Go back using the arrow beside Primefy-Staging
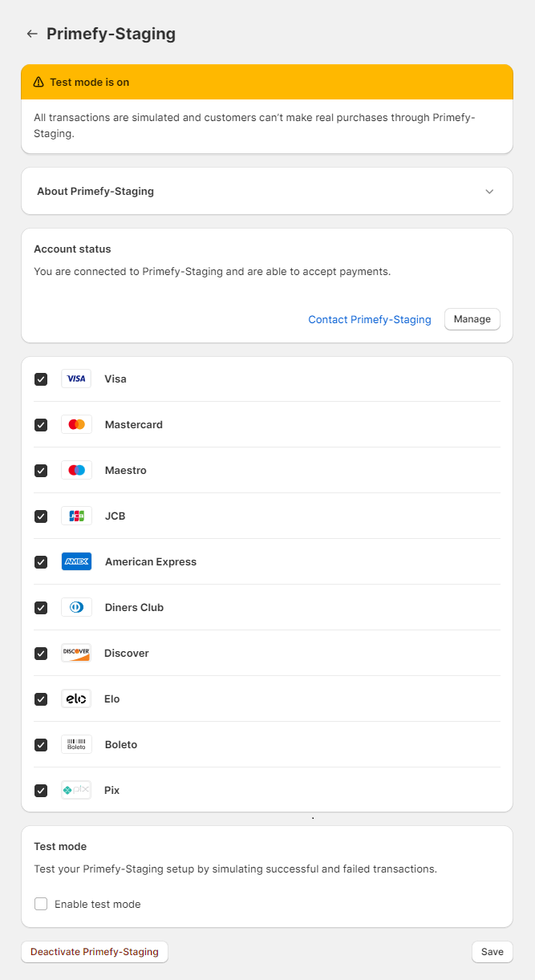535x980 pixels. 32,34
